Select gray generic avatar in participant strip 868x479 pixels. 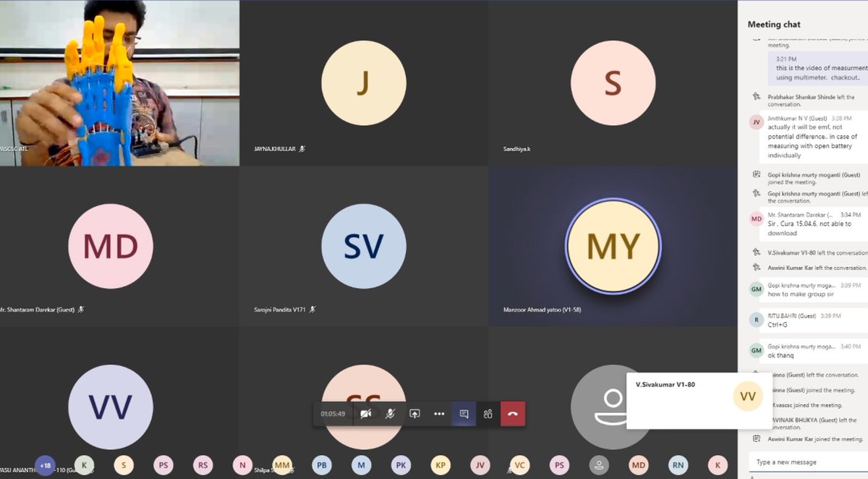click(599, 465)
